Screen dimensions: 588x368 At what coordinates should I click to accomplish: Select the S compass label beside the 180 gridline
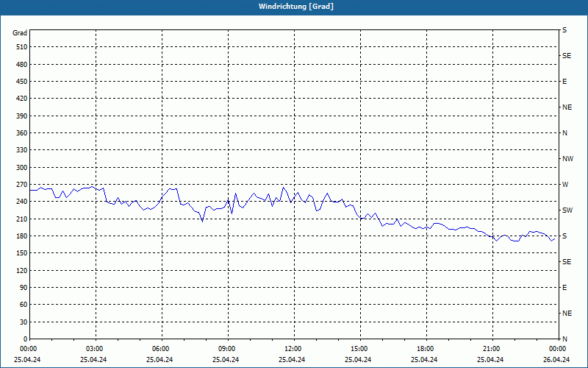[x=564, y=236]
